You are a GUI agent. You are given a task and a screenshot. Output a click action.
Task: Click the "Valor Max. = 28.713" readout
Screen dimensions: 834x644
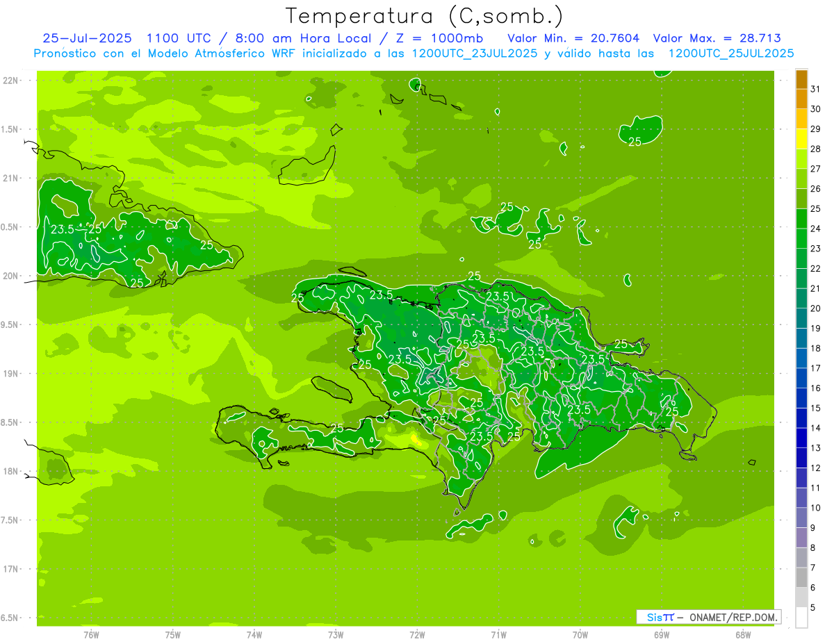[x=717, y=38]
